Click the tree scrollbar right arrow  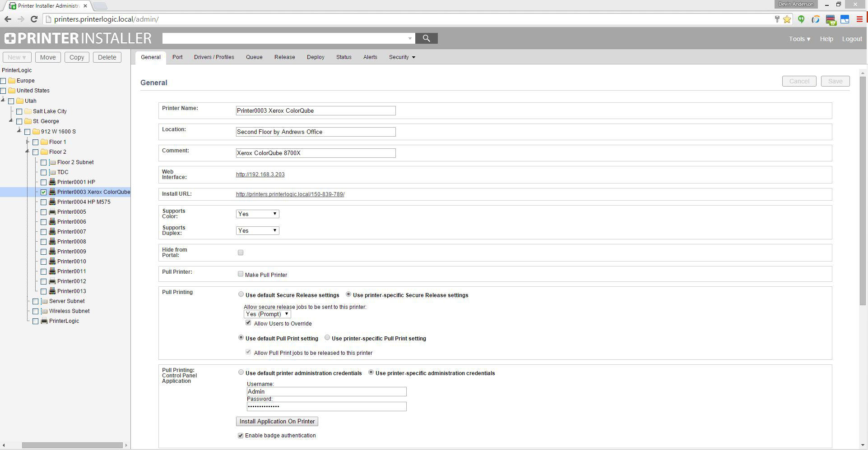[x=126, y=445]
